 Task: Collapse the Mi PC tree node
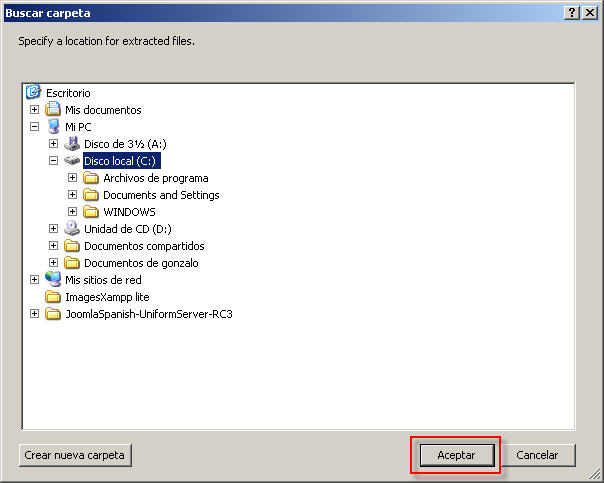[35, 127]
